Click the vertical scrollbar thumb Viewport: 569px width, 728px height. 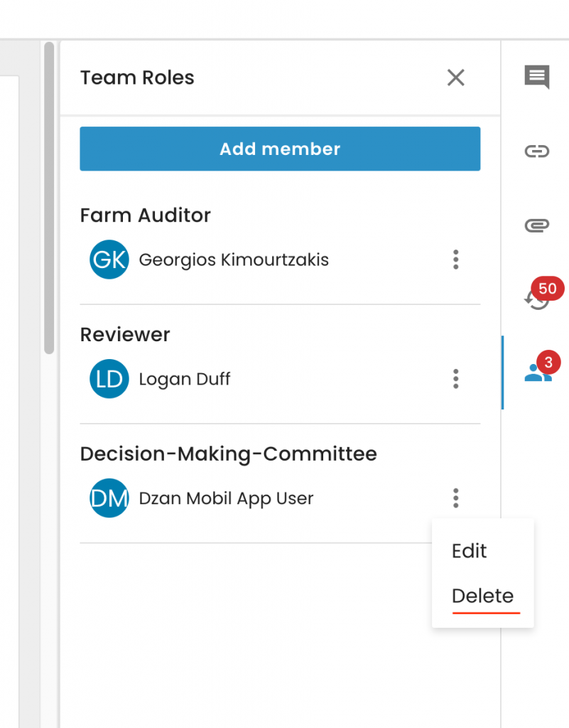(49, 198)
